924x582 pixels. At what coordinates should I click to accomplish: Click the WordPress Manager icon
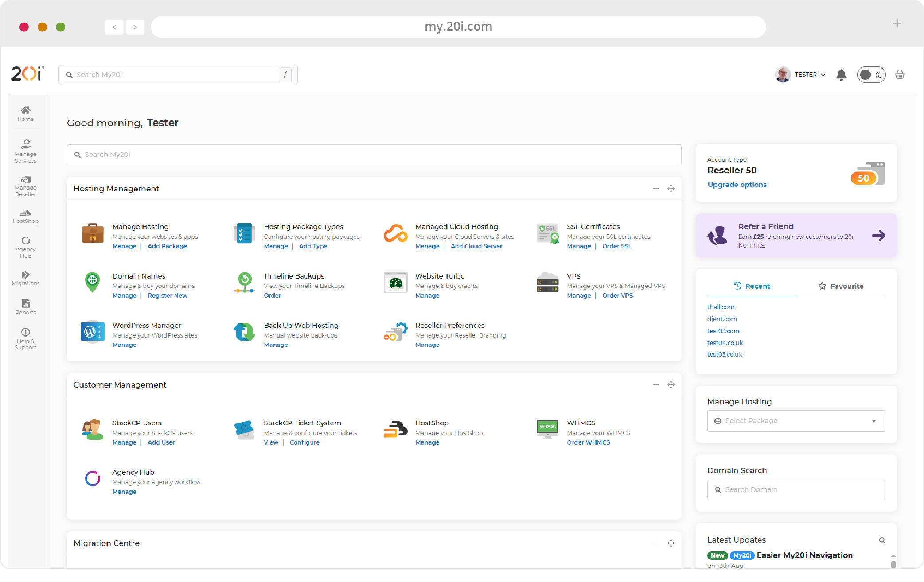coord(92,331)
